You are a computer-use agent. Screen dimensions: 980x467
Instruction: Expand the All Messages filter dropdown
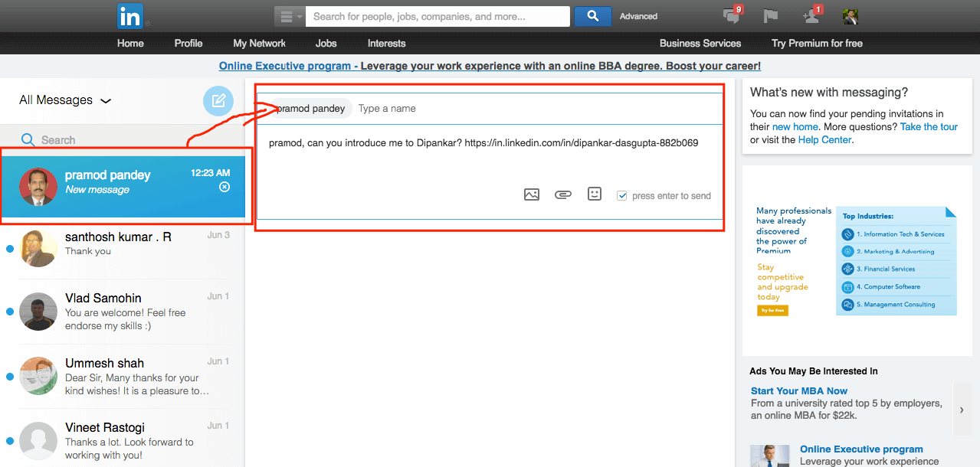point(65,100)
